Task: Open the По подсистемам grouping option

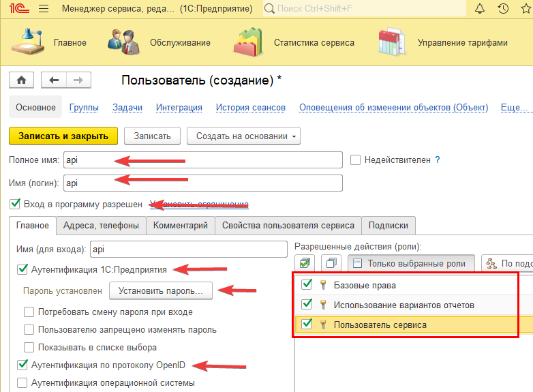Action: point(507,263)
